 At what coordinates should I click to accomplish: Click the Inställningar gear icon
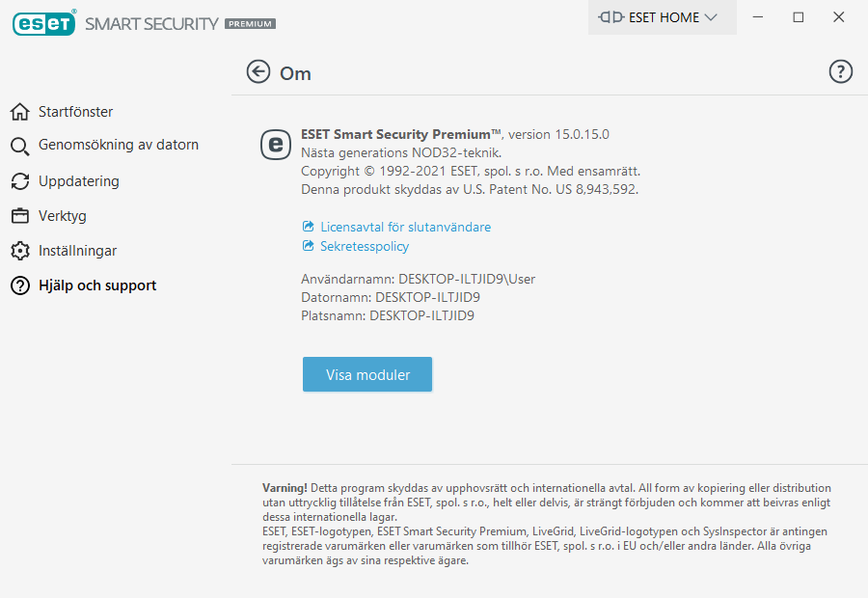pyautogui.click(x=20, y=251)
